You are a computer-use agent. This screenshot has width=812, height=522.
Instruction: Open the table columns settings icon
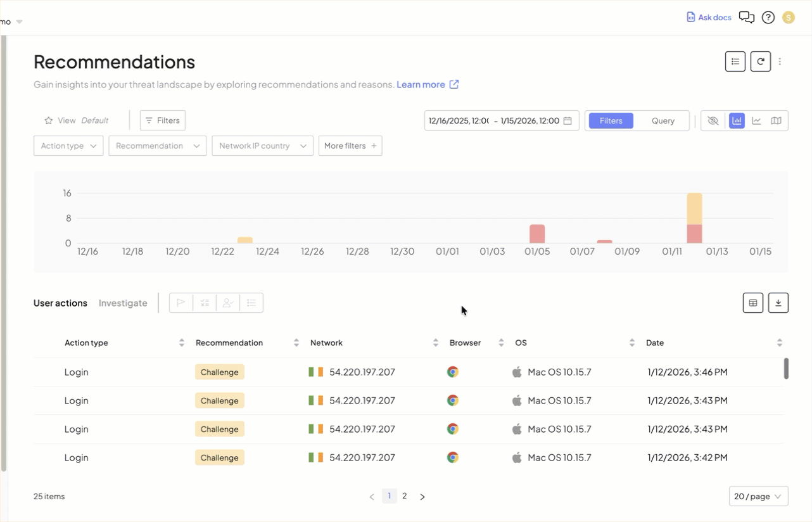(752, 303)
